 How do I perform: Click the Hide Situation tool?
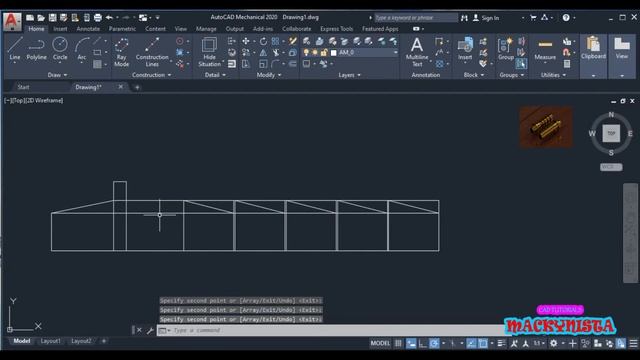209,52
